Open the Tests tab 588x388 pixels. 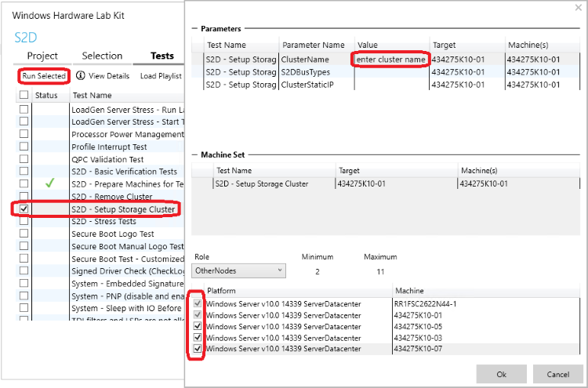pos(162,56)
